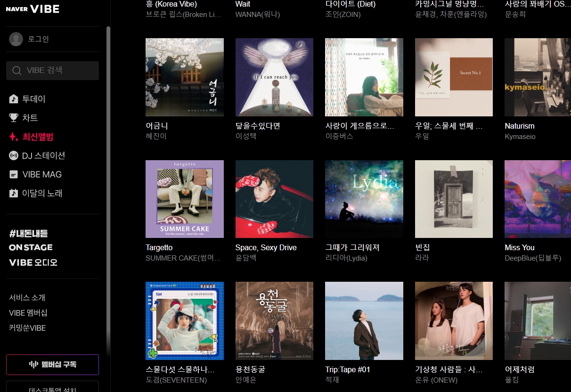Open the 우일; 스물세 번째 album cover
The width and height of the screenshot is (571, 392).
pos(454,77)
